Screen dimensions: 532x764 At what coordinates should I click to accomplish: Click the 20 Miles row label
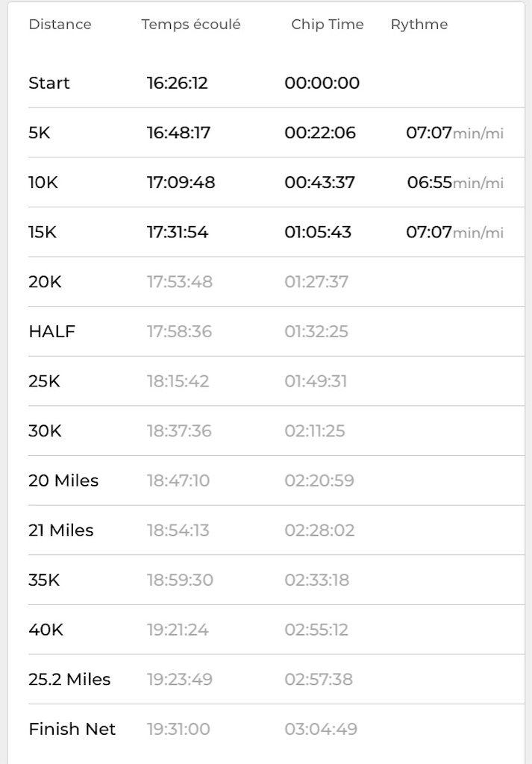(63, 480)
